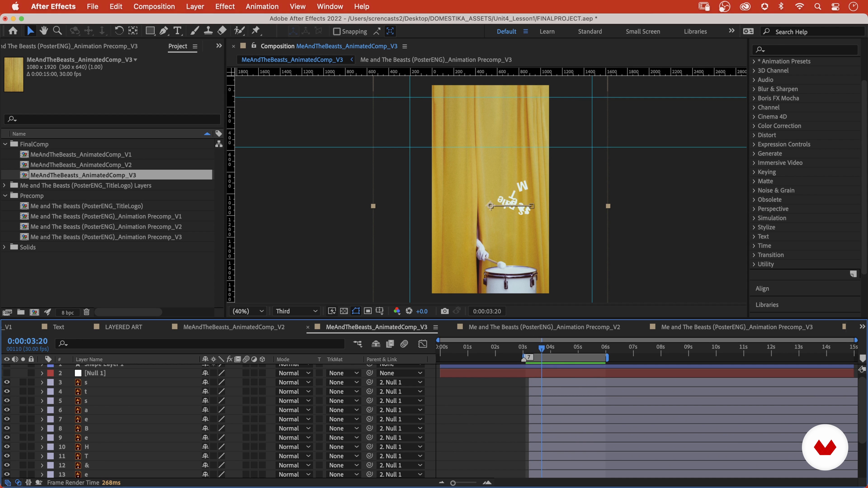Switch to LAYERED ART timeline tab
Viewport: 868px width, 488px height.
[x=123, y=327]
